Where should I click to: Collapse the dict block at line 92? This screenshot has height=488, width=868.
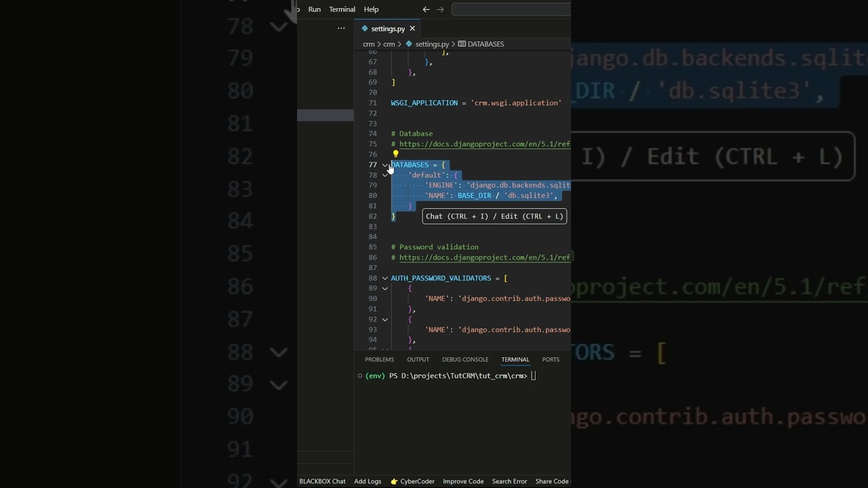pyautogui.click(x=384, y=319)
